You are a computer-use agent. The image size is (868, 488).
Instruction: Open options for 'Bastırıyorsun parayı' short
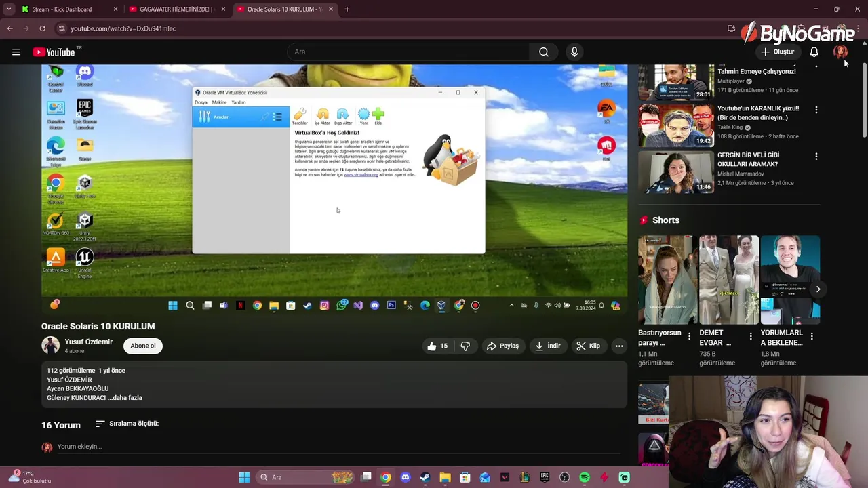click(690, 336)
